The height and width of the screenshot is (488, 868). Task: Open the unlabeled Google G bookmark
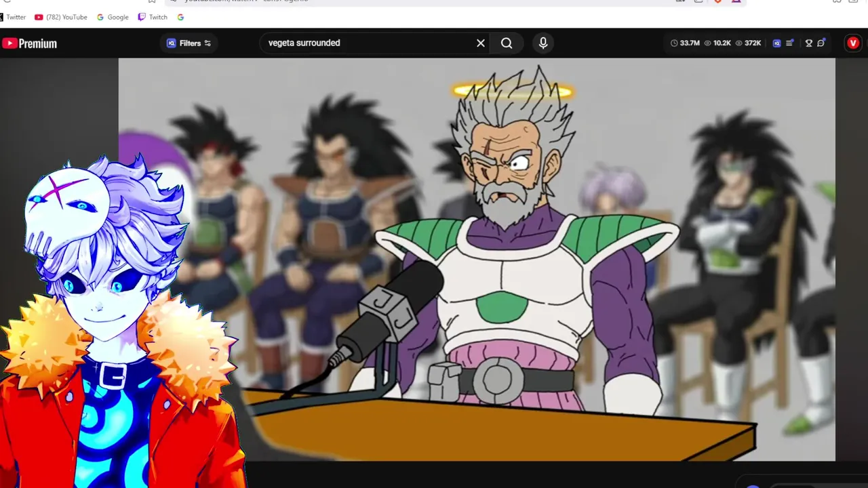point(180,17)
